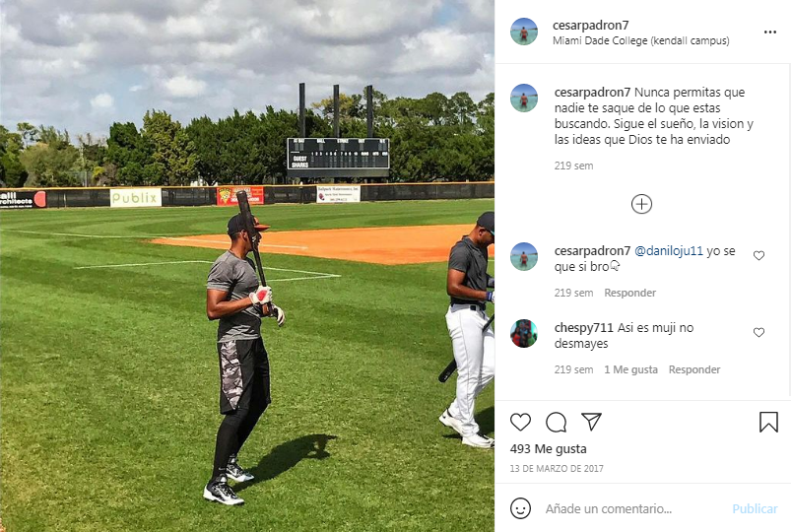Open cesarpadron7 profile picture in the header
This screenshot has height=532, width=791.
pyautogui.click(x=524, y=32)
